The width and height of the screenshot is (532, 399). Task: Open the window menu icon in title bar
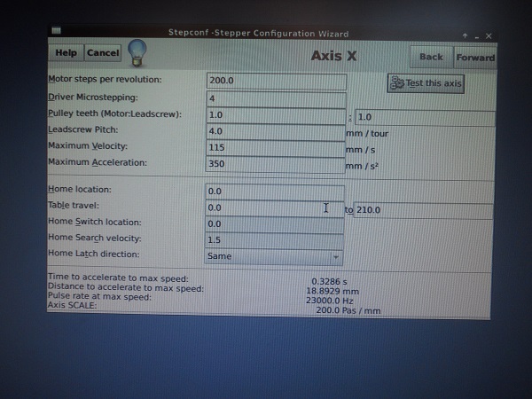coord(56,30)
